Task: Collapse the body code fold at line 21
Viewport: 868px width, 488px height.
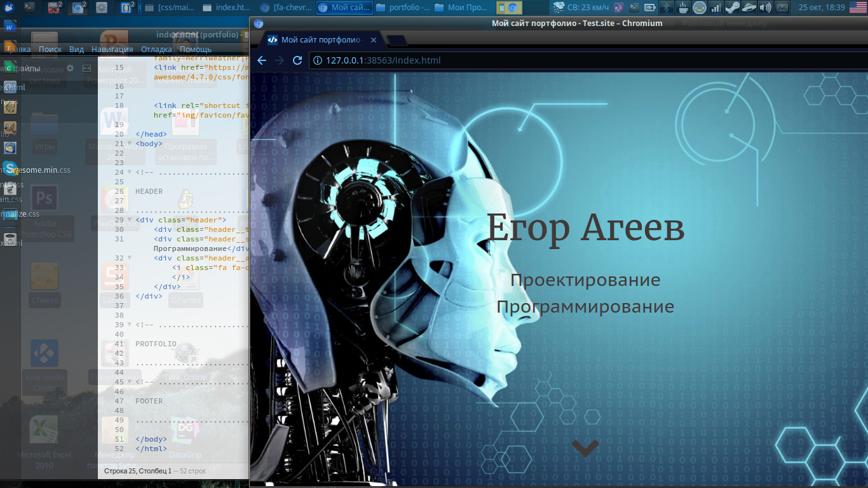Action: point(129,143)
